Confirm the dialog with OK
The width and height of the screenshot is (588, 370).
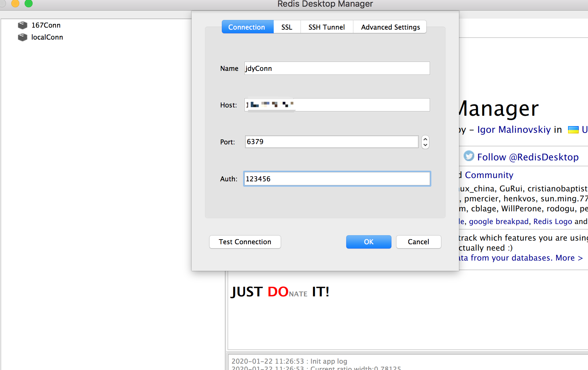[x=368, y=242]
